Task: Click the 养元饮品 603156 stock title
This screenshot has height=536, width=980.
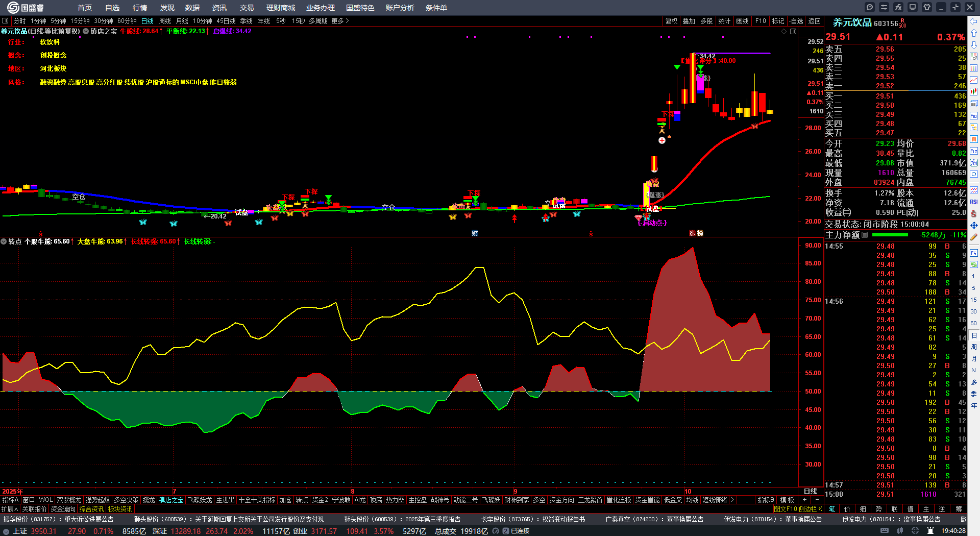Action: point(865,23)
